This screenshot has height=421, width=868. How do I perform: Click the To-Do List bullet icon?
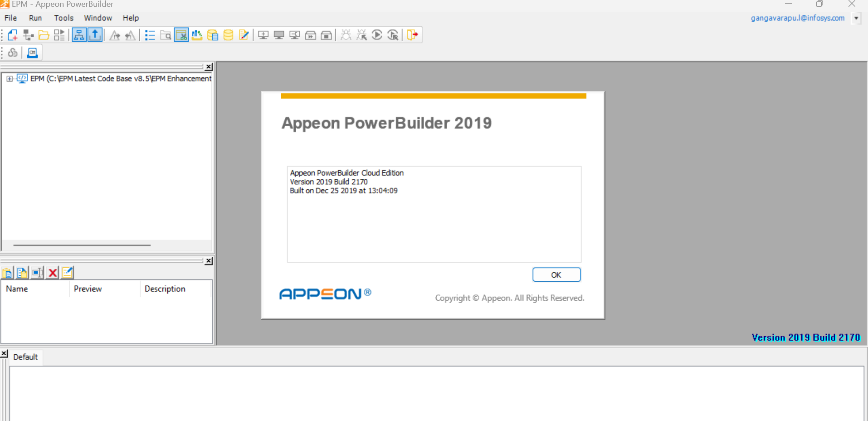coord(150,35)
